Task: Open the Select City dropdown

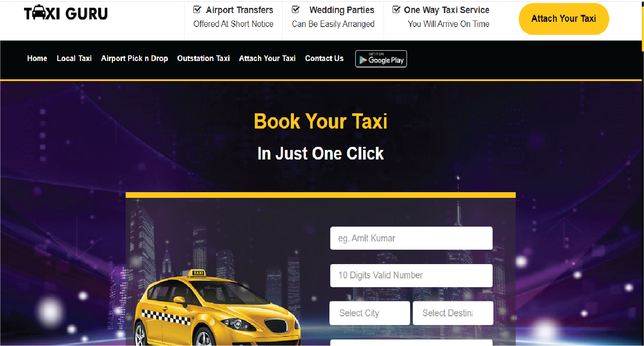Action: pyautogui.click(x=370, y=313)
